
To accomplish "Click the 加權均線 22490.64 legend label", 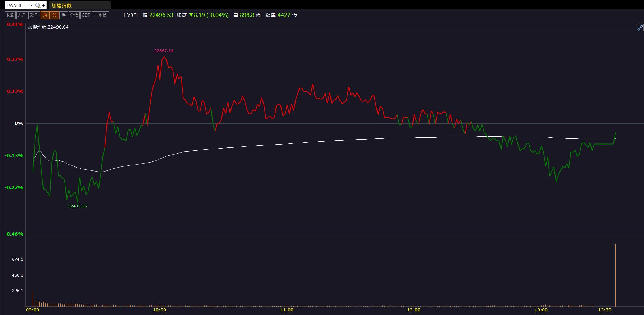I will point(48,27).
